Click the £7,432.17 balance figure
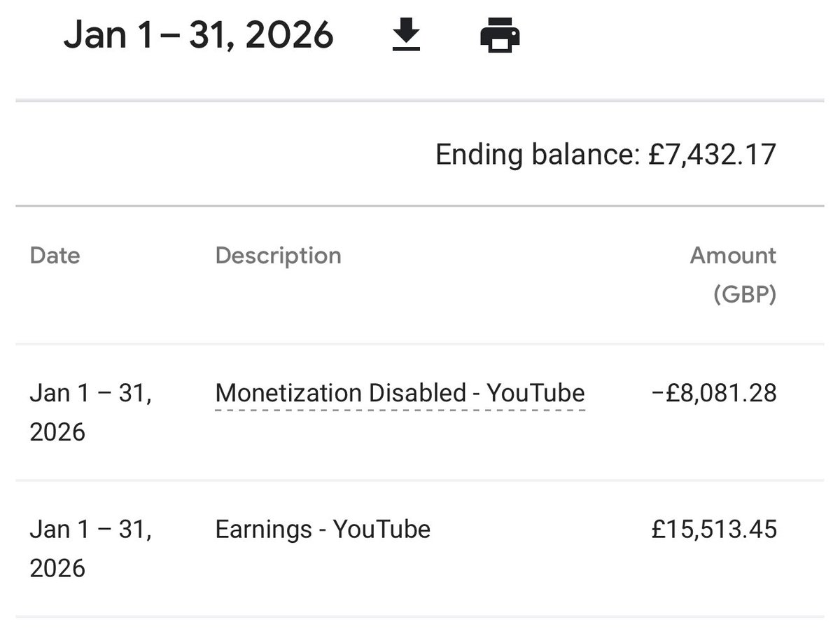 click(713, 154)
